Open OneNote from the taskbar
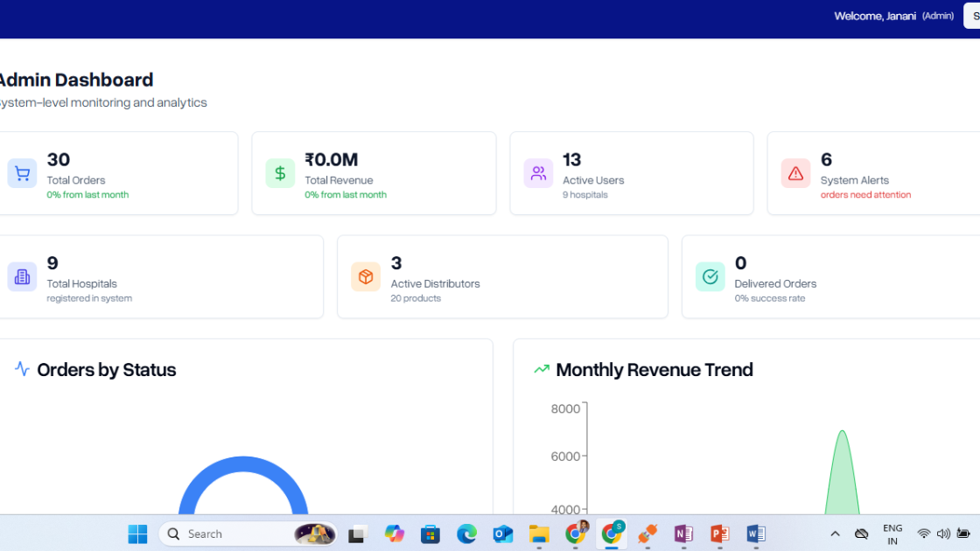Image resolution: width=980 pixels, height=551 pixels. (x=683, y=534)
